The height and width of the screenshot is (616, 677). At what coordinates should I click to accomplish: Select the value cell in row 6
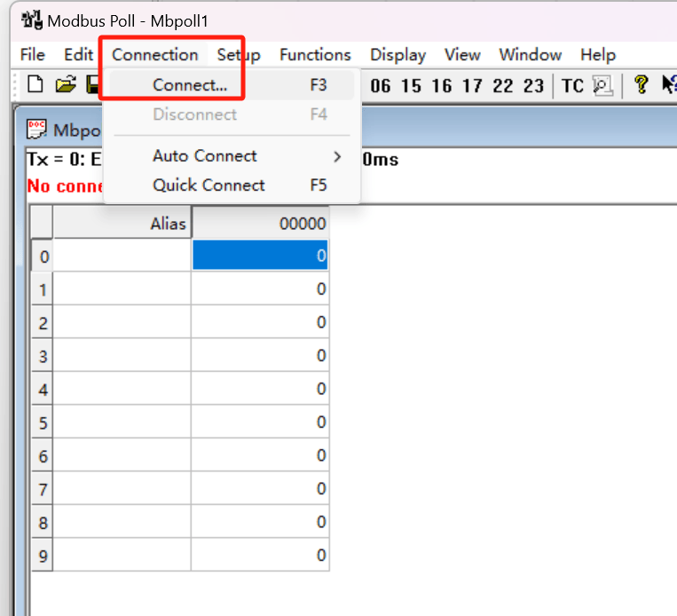260,454
